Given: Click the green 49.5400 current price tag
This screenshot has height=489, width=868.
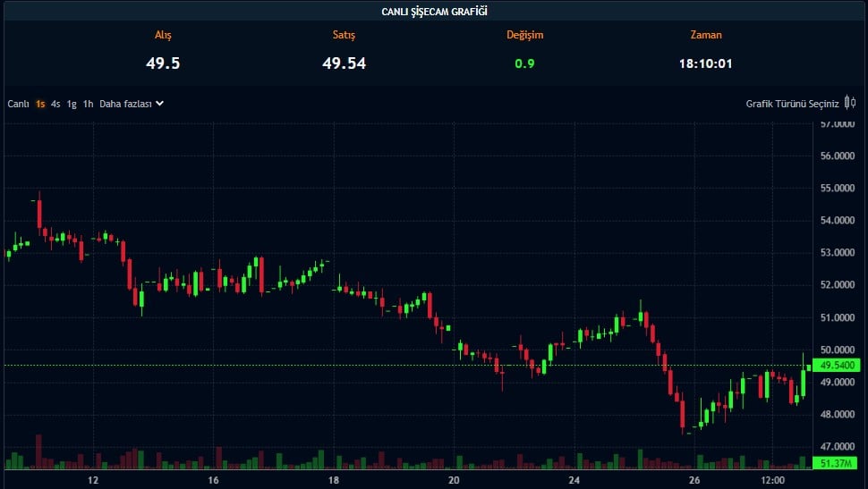Looking at the screenshot, I should coord(838,366).
